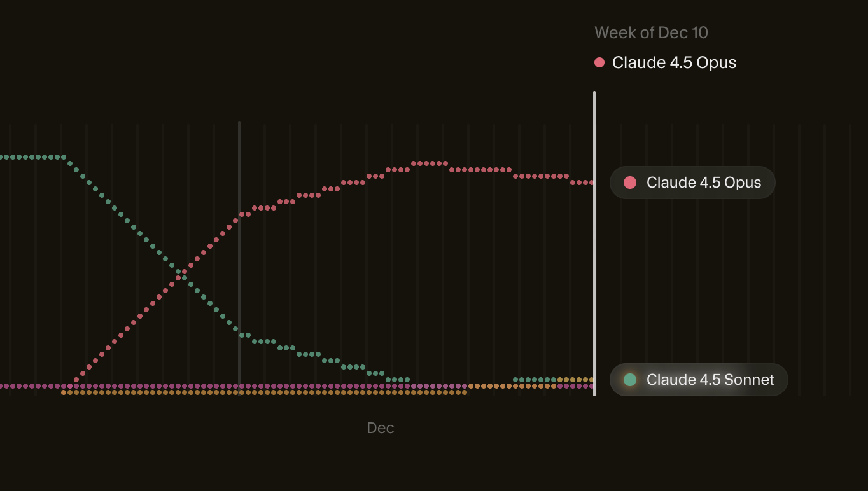Click the leftmost dot of the orange line
This screenshot has height=491, width=868.
pos(64,392)
